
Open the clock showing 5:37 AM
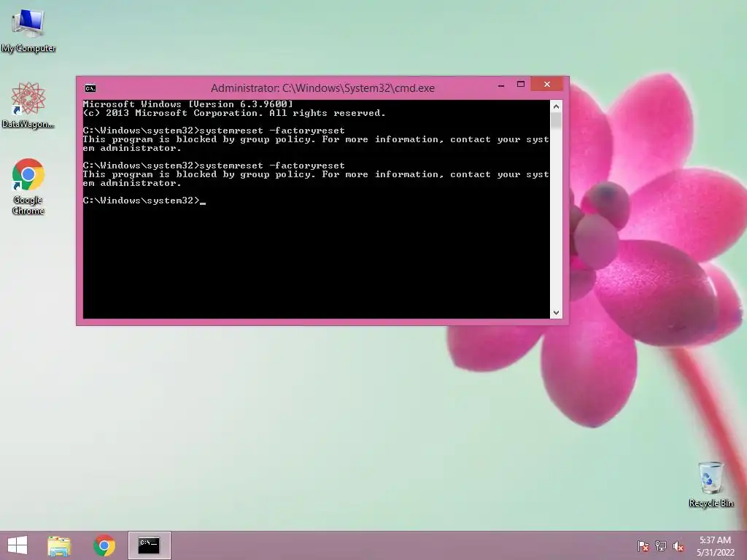[715, 540]
